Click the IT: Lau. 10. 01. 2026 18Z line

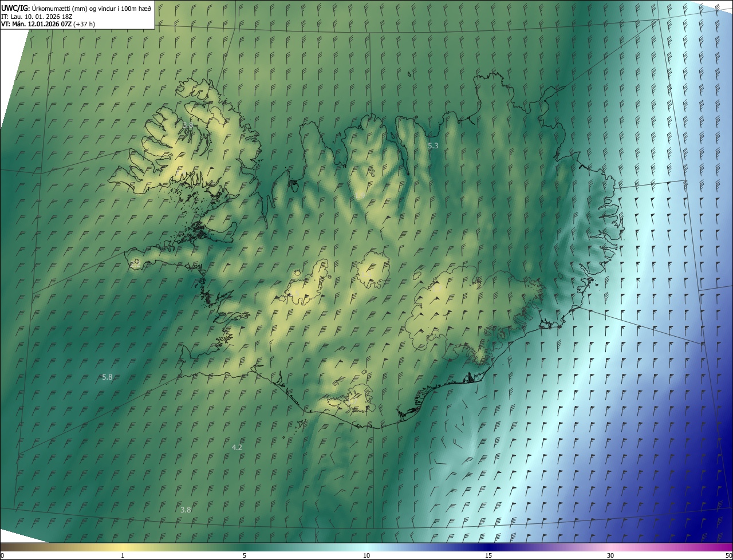pos(37,16)
